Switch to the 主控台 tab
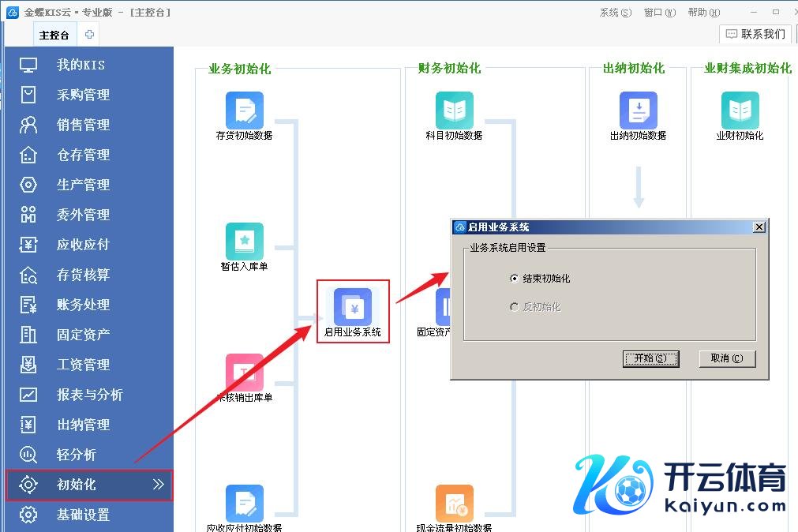The width and height of the screenshot is (798, 532). [x=54, y=35]
